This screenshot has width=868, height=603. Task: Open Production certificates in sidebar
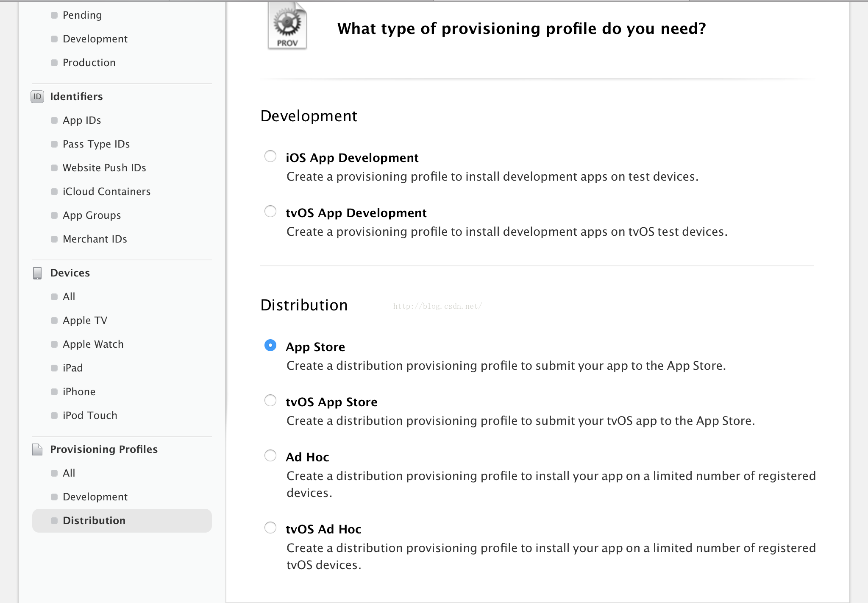[89, 63]
